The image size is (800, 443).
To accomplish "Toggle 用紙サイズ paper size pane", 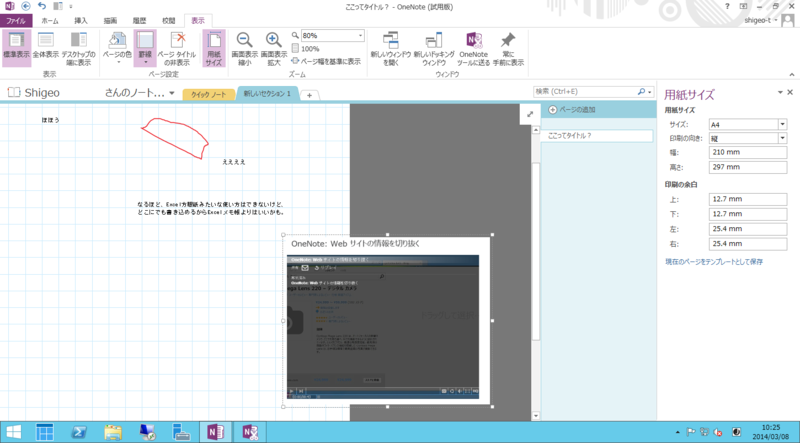I will point(214,48).
